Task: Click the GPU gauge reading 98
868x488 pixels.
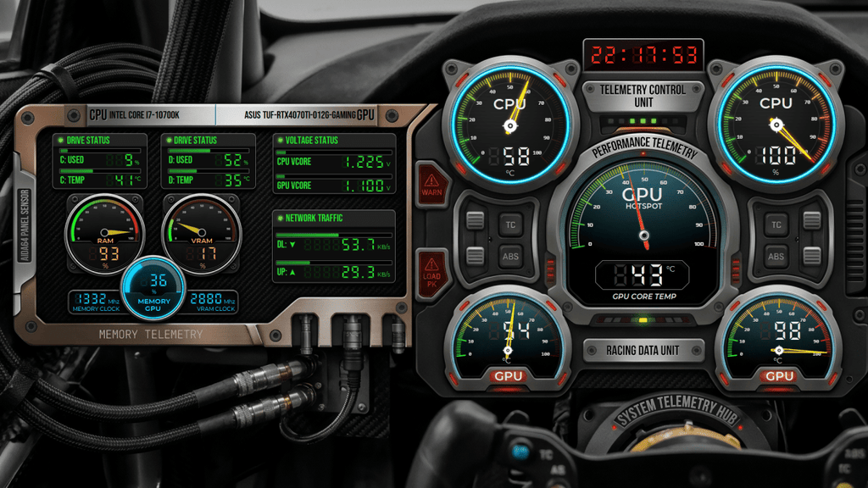Action: click(x=779, y=343)
